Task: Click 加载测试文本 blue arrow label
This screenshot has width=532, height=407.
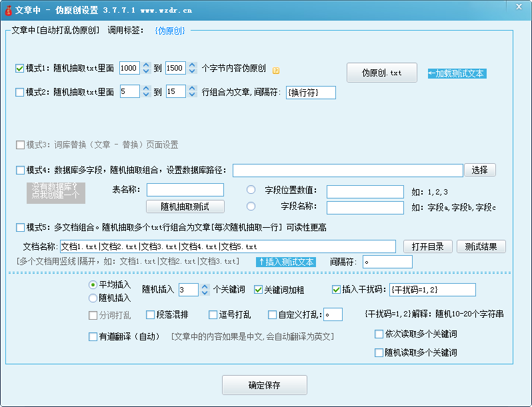Action: (457, 73)
